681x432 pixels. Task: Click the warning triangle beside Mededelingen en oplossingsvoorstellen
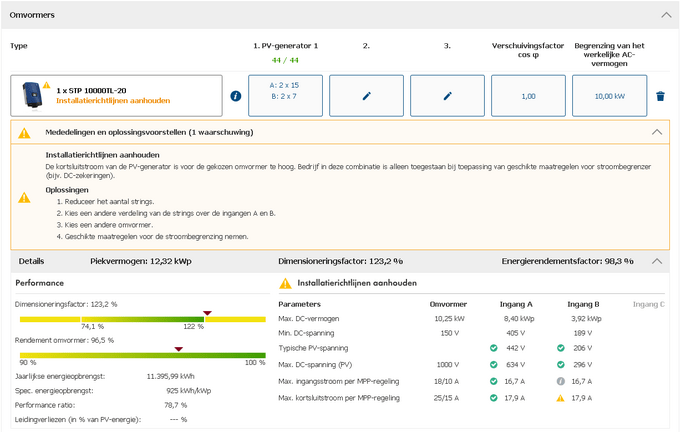[24, 132]
